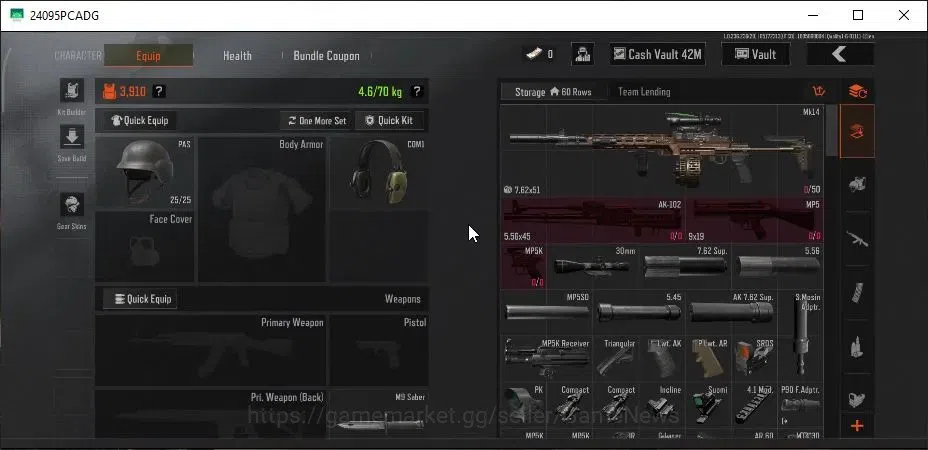Select the tan Lwt. AR grip item
The image size is (928, 450).
click(x=708, y=359)
